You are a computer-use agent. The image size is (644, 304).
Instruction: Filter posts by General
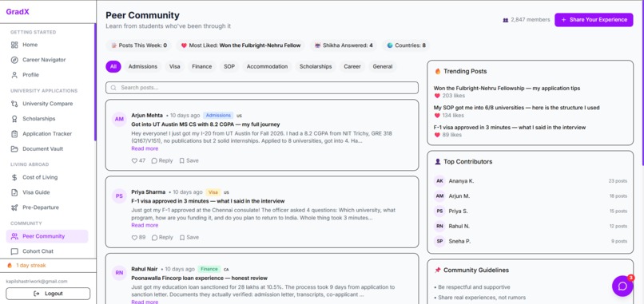click(383, 66)
